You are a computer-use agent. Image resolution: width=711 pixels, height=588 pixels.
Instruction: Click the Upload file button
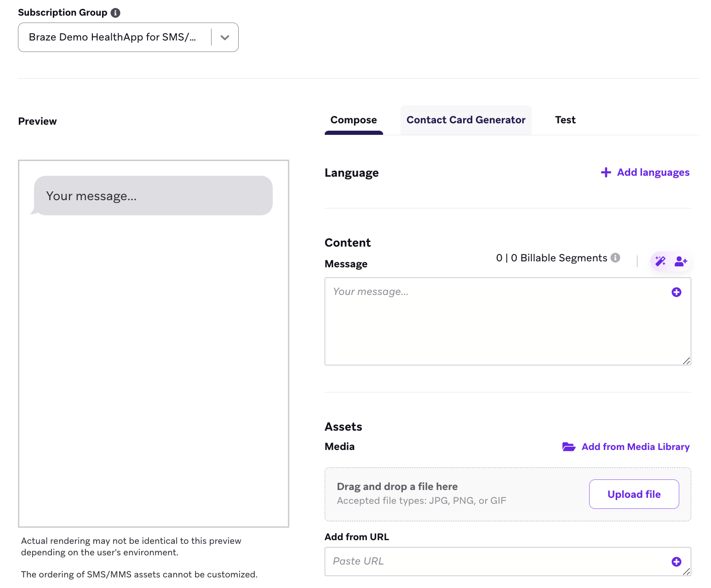634,494
